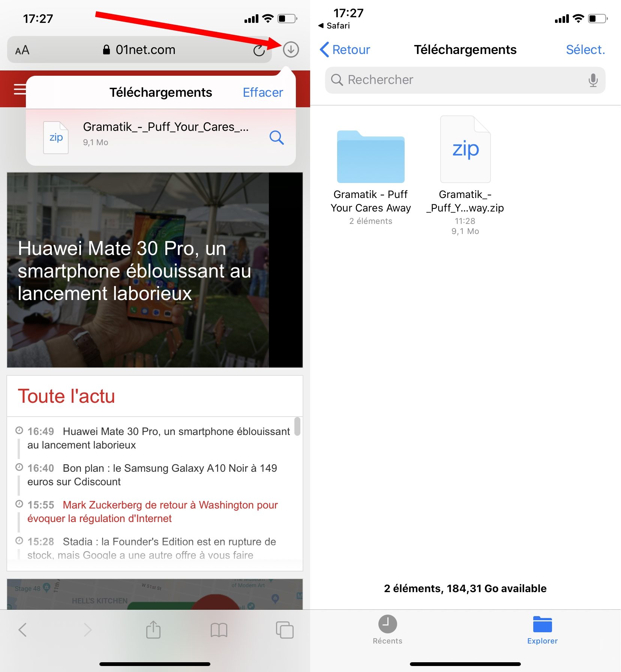Image resolution: width=621 pixels, height=672 pixels.
Task: Tap Retour back button in Files
Action: click(x=345, y=49)
